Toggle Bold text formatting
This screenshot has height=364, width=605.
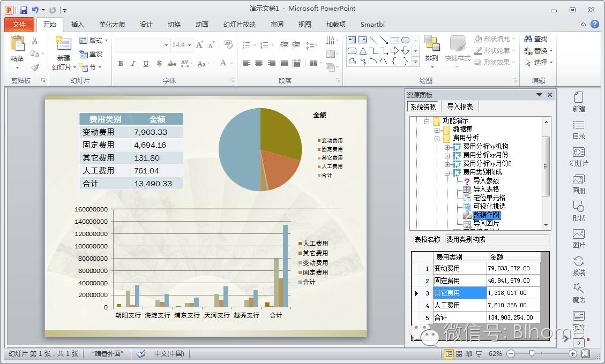tap(121, 64)
